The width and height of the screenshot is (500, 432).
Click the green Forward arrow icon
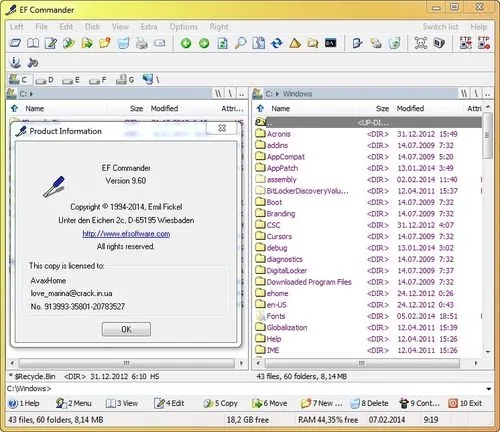tap(204, 43)
